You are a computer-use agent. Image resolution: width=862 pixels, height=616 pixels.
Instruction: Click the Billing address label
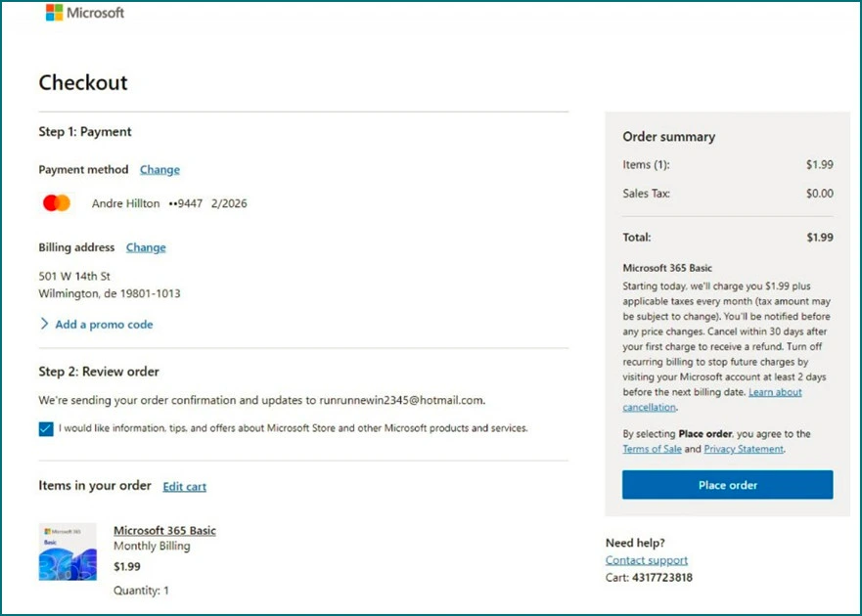pyautogui.click(x=76, y=247)
